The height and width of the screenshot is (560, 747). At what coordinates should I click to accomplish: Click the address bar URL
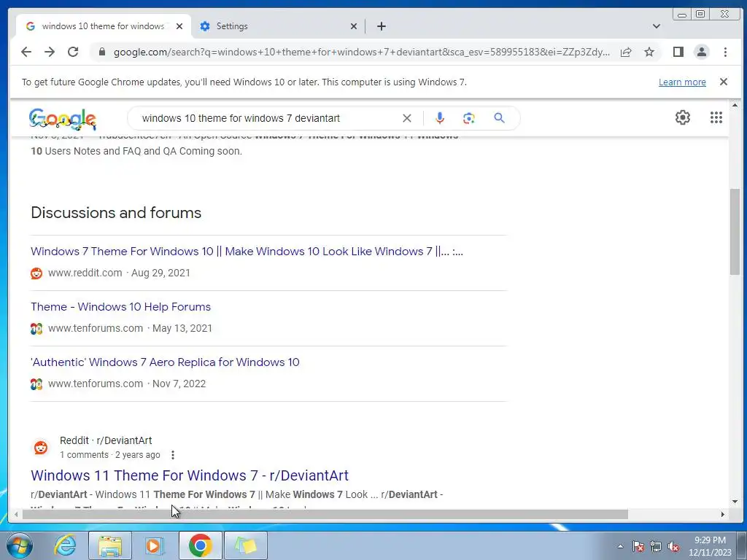click(362, 52)
